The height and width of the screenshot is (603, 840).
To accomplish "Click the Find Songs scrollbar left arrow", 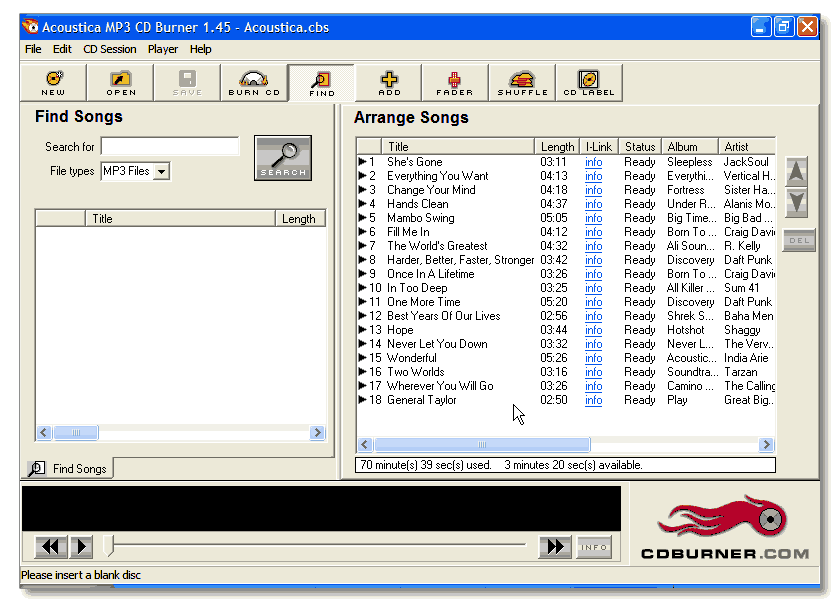I will tap(44, 432).
